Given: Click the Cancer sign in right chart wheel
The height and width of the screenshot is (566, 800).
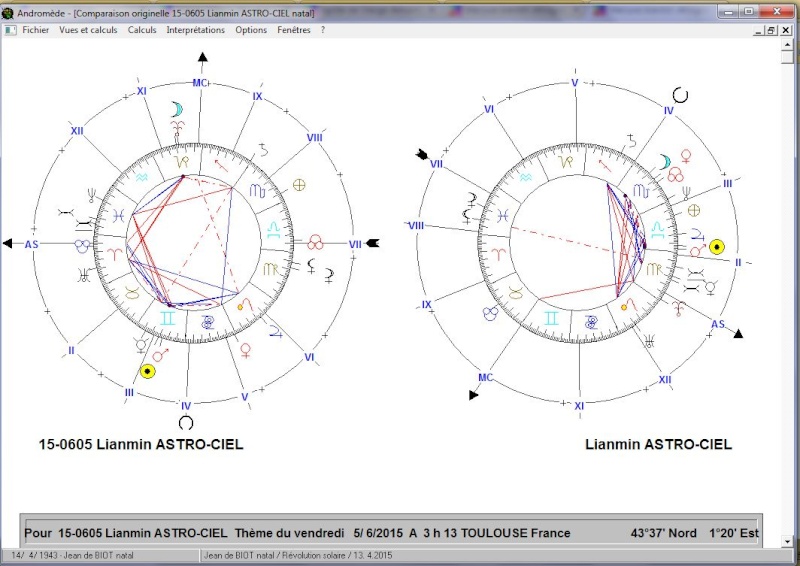Looking at the screenshot, I should tap(592, 322).
